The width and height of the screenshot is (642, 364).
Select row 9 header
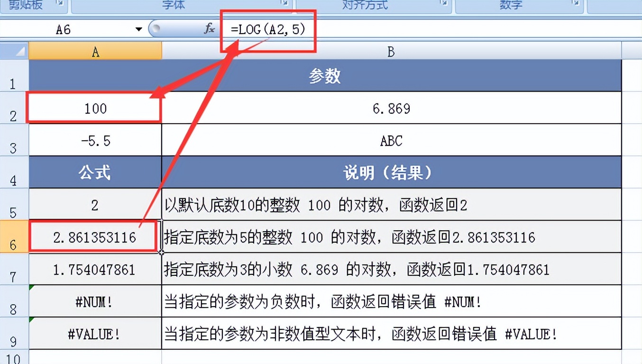coord(14,334)
